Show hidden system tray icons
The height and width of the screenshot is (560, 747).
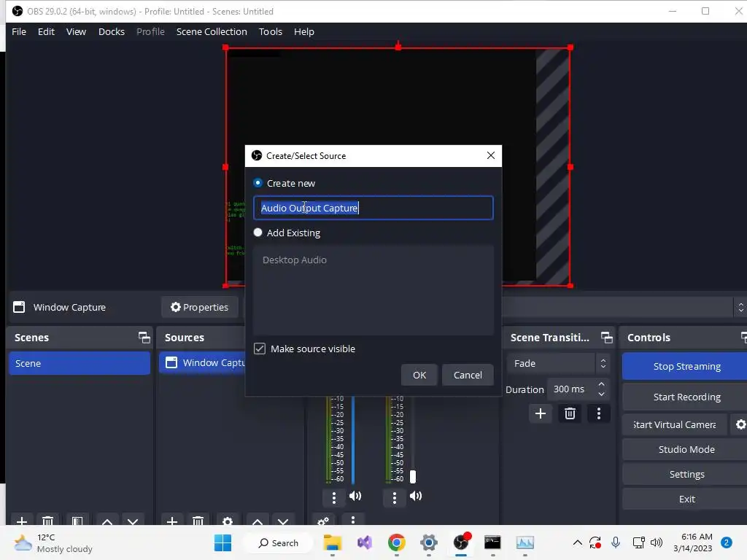[x=578, y=542]
